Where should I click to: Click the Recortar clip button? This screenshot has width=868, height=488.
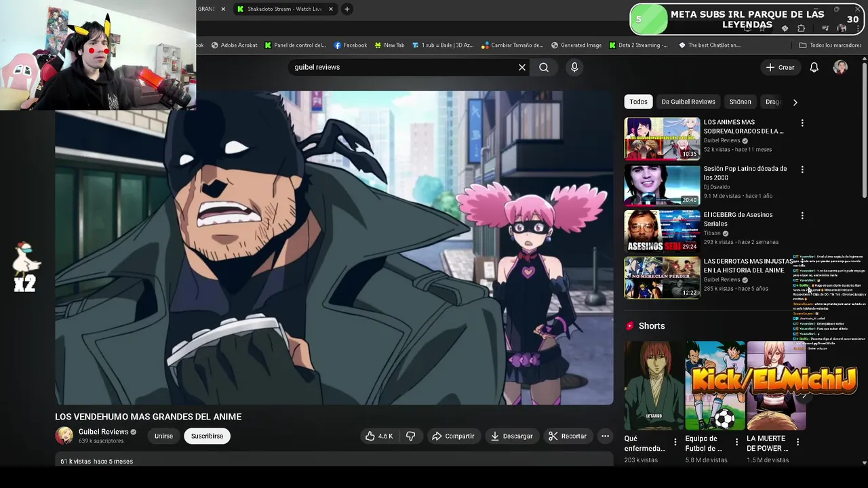[x=568, y=436]
